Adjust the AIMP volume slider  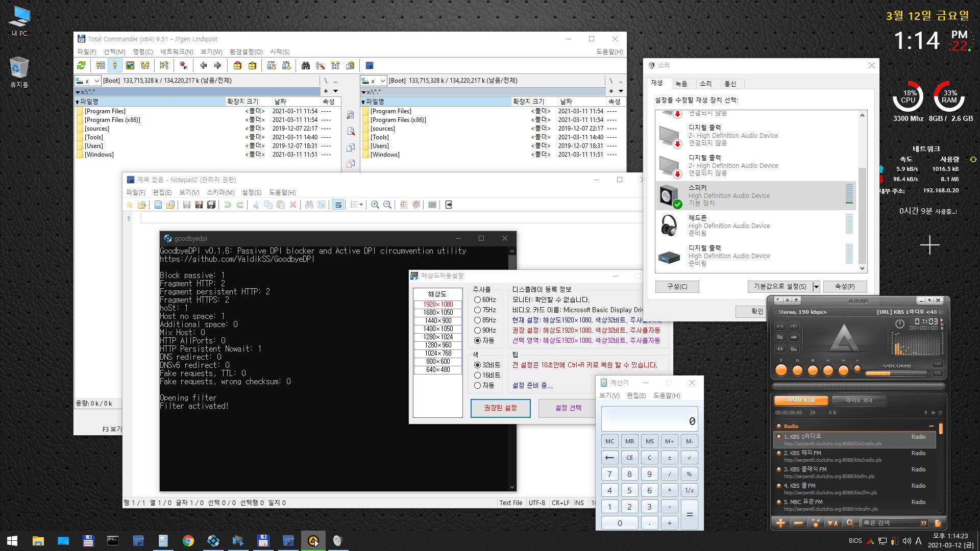click(896, 373)
